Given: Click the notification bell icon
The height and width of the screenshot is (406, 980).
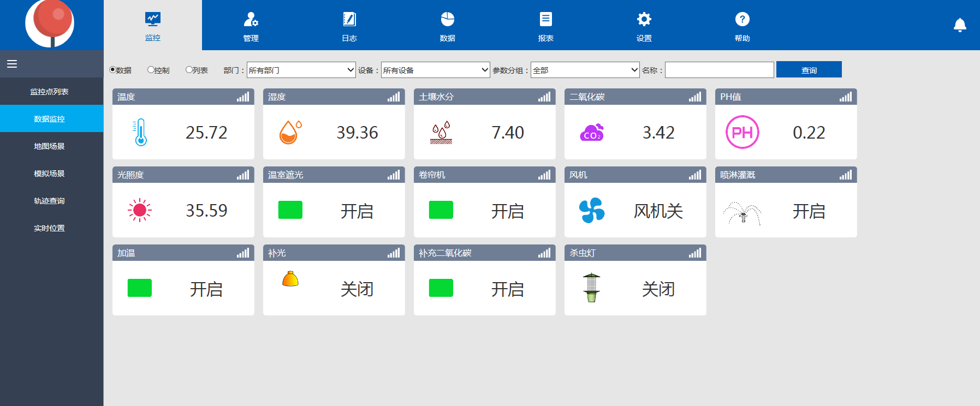Looking at the screenshot, I should pyautogui.click(x=959, y=25).
